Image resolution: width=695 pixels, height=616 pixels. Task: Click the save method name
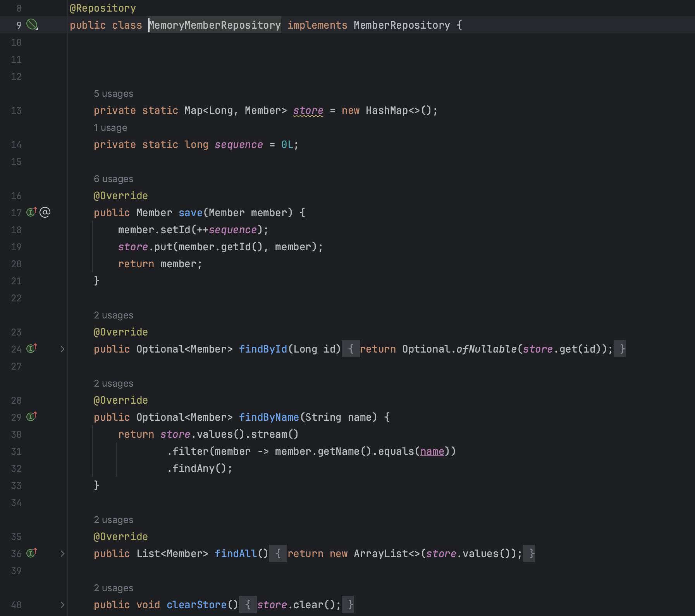pyautogui.click(x=191, y=213)
